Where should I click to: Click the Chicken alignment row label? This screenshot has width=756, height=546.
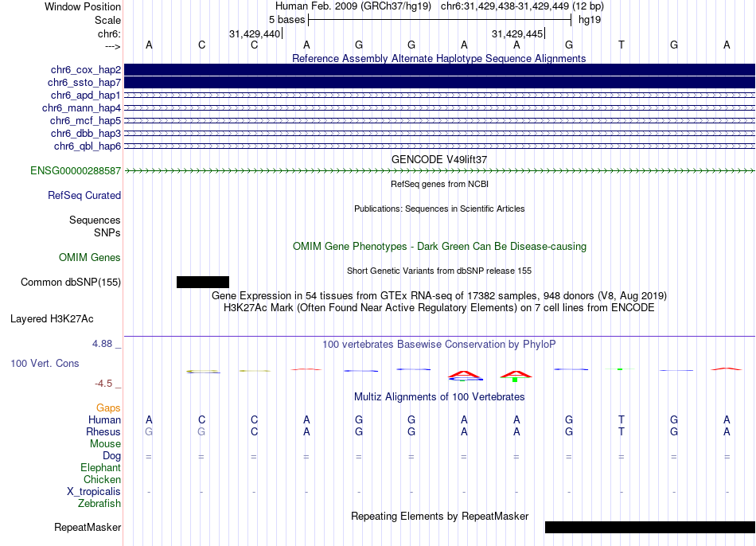(102, 479)
